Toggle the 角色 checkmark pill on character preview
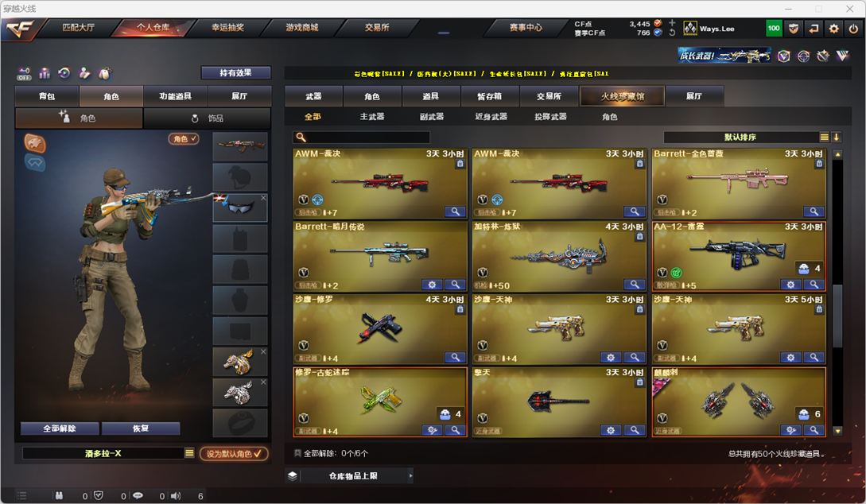The height and width of the screenshot is (504, 866). click(x=184, y=138)
